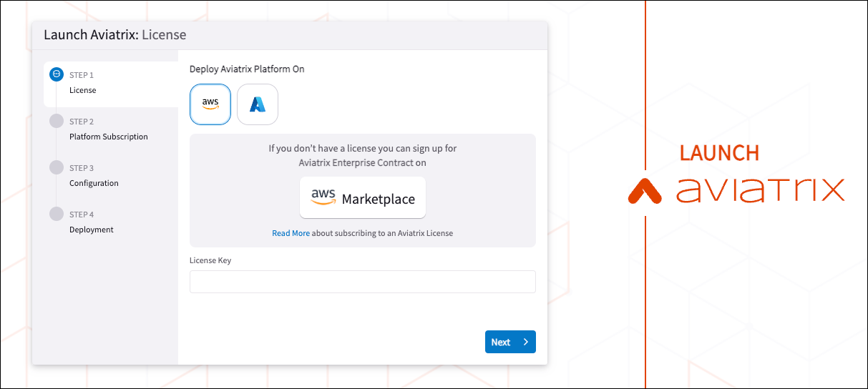Viewport: 868px width, 389px height.
Task: Click the License Key field label
Action: pyautogui.click(x=210, y=260)
